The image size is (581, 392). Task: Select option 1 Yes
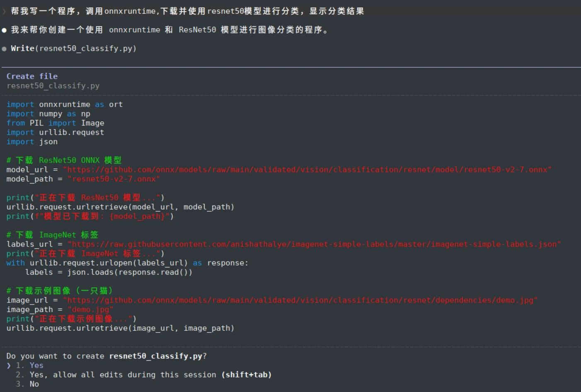click(x=29, y=365)
